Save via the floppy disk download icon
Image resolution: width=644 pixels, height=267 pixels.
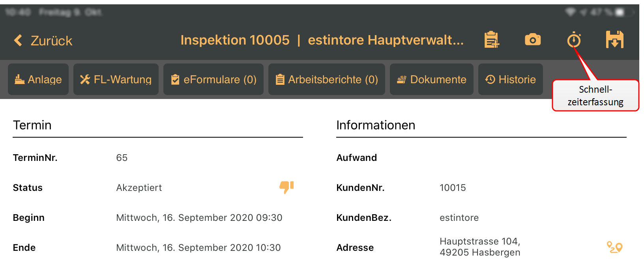point(615,39)
